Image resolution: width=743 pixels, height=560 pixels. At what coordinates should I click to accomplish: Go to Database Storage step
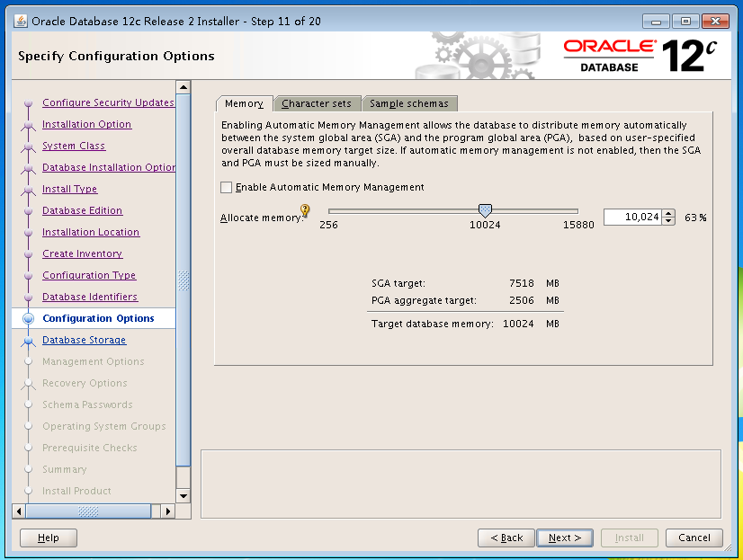click(x=85, y=340)
